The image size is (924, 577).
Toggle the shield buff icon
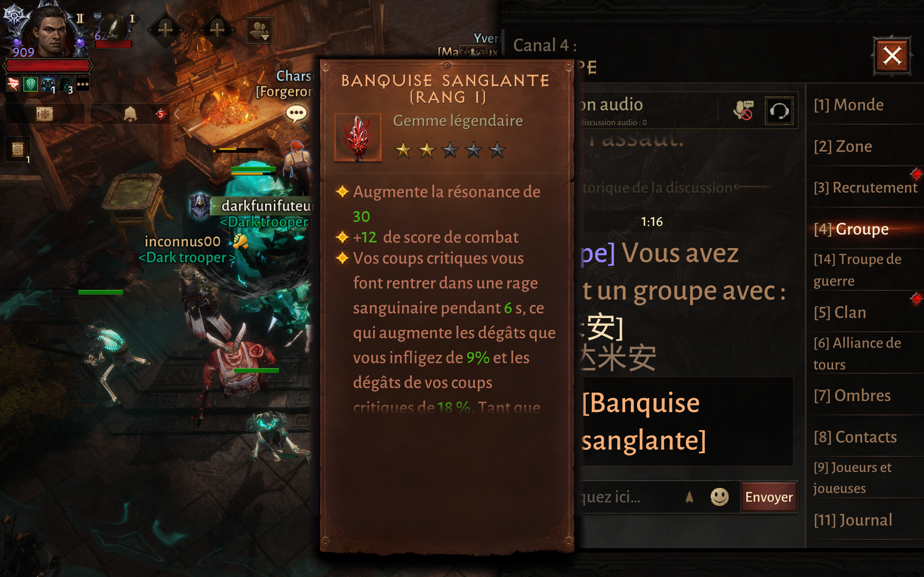(30, 84)
